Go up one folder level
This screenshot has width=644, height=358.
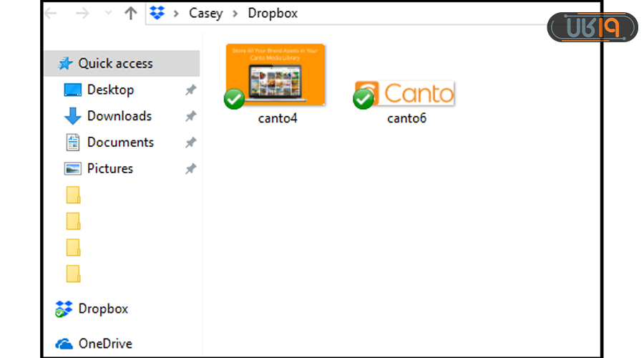(x=131, y=13)
